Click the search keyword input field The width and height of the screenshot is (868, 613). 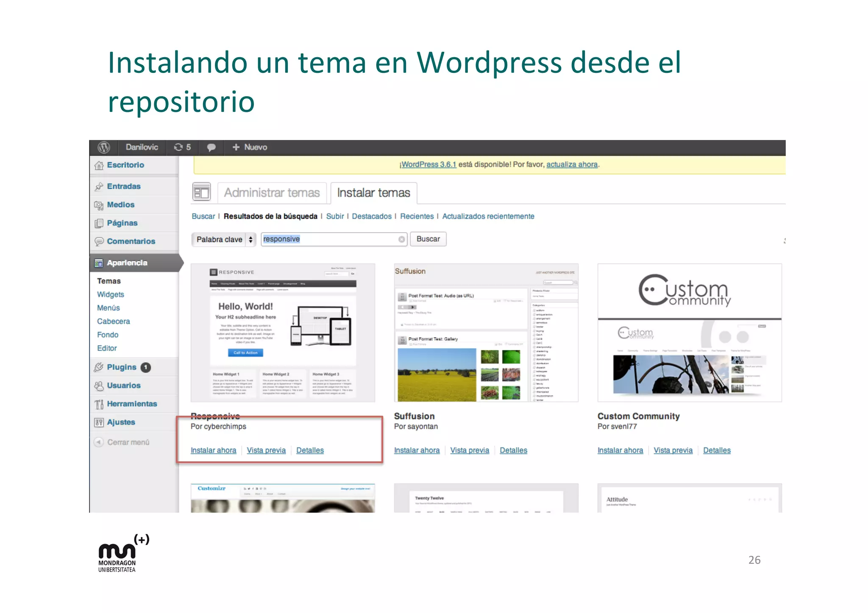(x=334, y=239)
